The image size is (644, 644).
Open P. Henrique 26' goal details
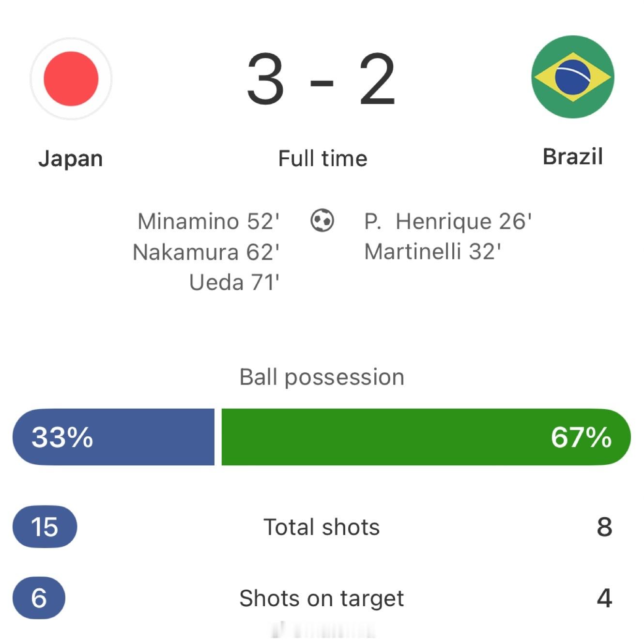(x=446, y=221)
